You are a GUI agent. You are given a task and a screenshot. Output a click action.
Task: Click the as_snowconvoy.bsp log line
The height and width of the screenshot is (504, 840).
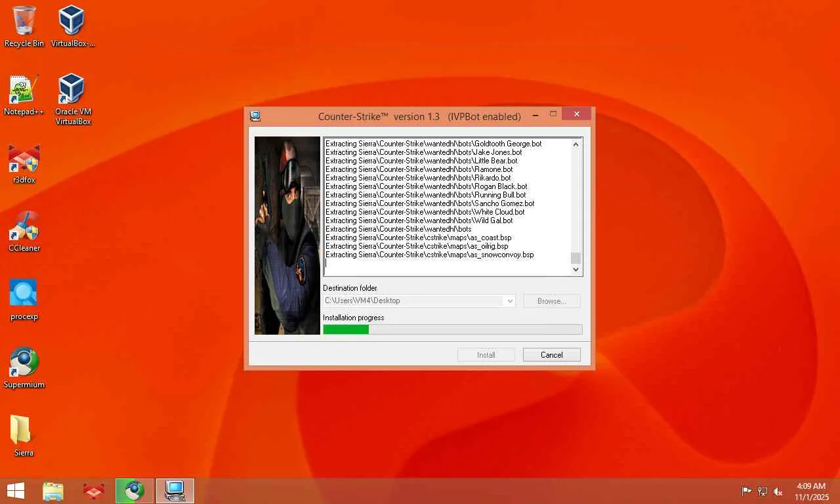[430, 255]
